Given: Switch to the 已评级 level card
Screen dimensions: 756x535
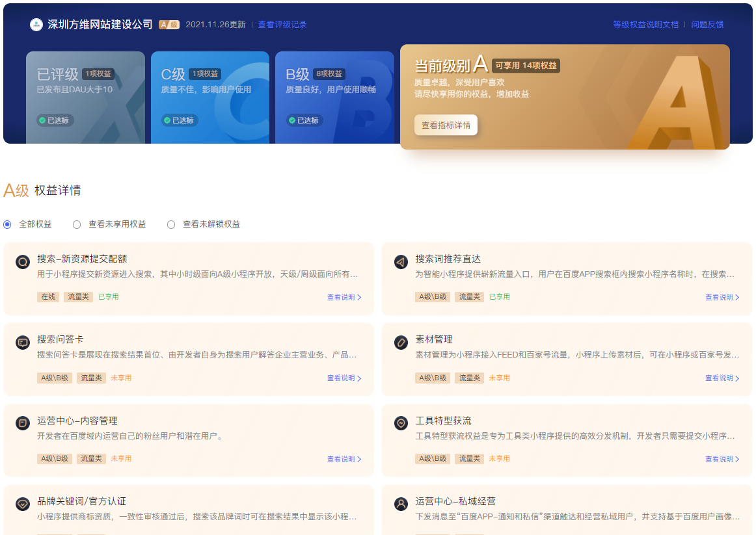Looking at the screenshot, I should (85, 98).
